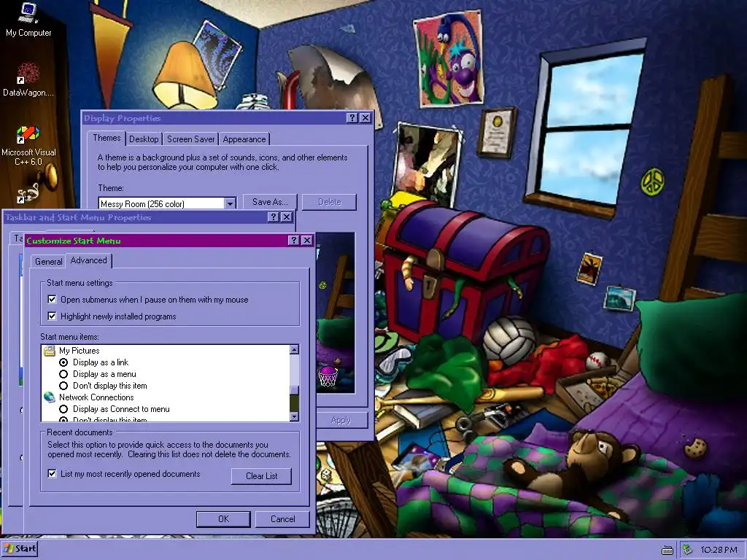This screenshot has height=560, width=747.
Task: Select My Pictures Display as a link
Action: point(63,362)
